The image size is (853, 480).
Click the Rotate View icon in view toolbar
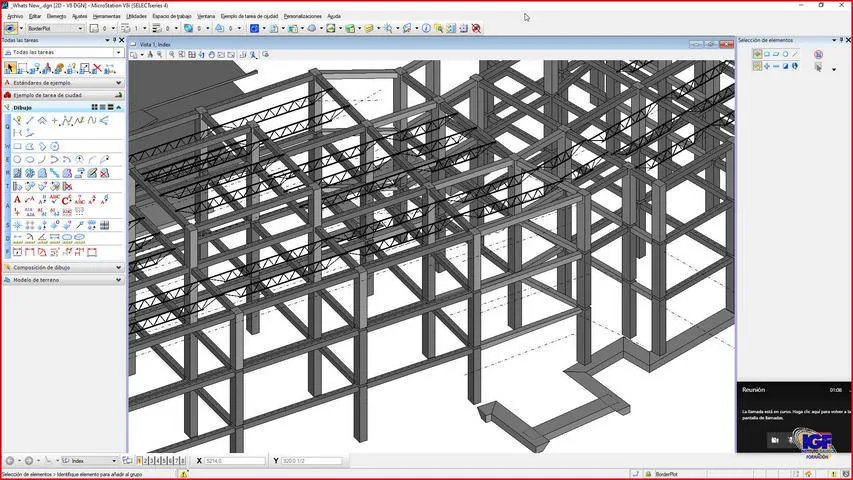point(202,54)
